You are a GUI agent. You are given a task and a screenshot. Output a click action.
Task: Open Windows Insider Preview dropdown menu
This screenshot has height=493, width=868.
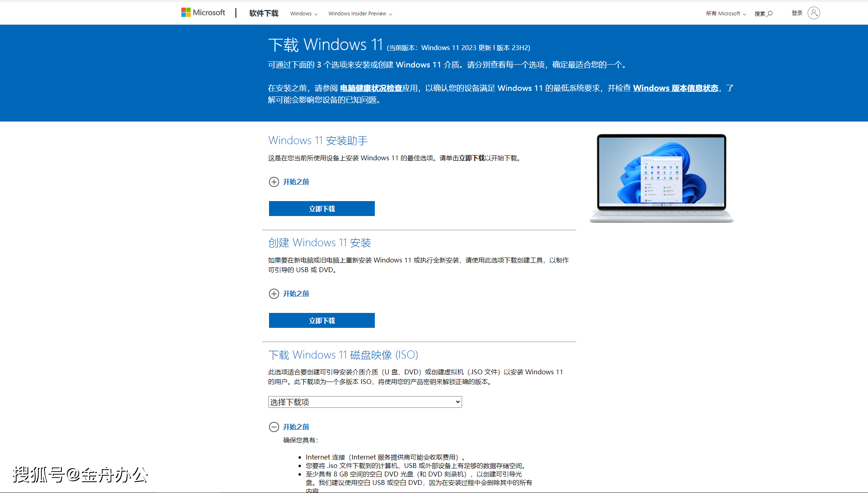click(x=360, y=14)
